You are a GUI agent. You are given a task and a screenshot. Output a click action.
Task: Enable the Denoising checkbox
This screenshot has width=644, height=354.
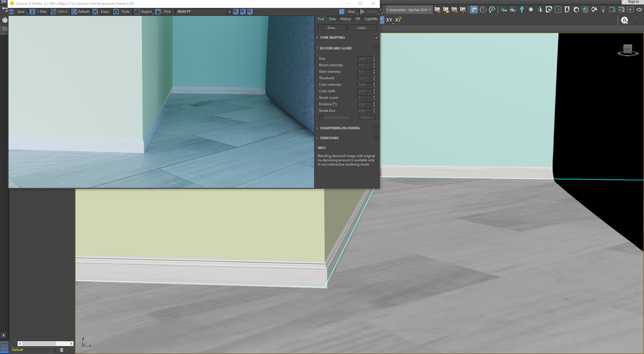coord(376,138)
